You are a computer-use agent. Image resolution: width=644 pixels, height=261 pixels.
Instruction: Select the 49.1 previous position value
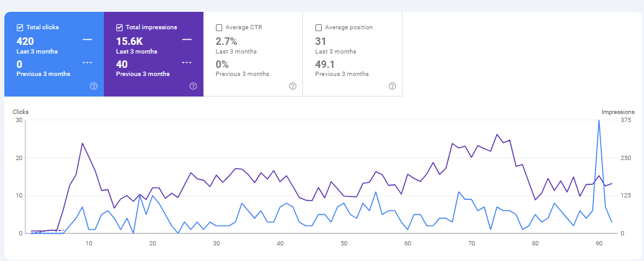point(324,64)
